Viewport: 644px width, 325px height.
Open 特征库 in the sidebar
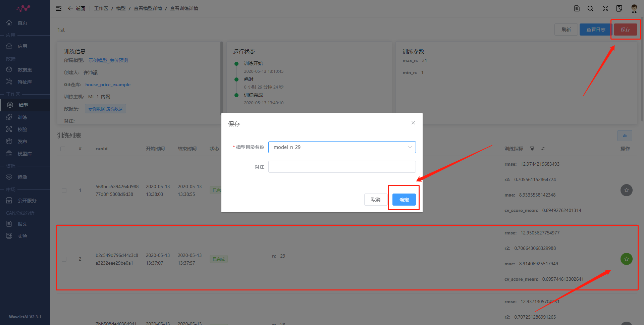[x=25, y=82]
